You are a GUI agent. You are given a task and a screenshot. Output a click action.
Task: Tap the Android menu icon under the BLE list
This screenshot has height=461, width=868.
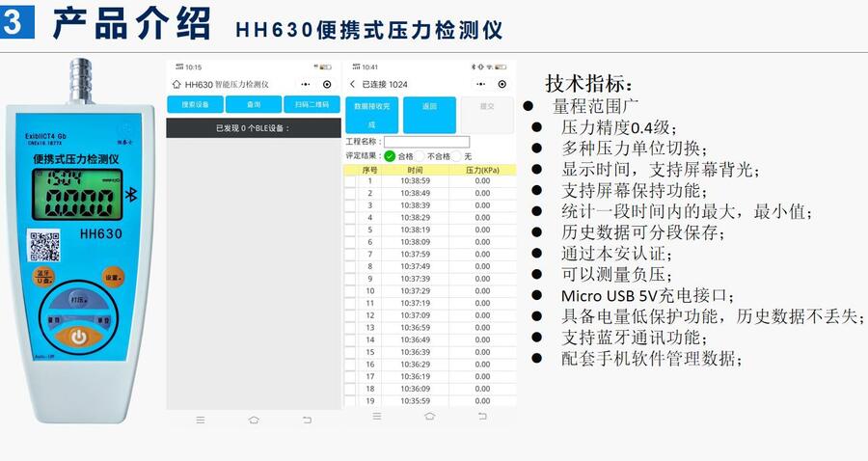201,420
